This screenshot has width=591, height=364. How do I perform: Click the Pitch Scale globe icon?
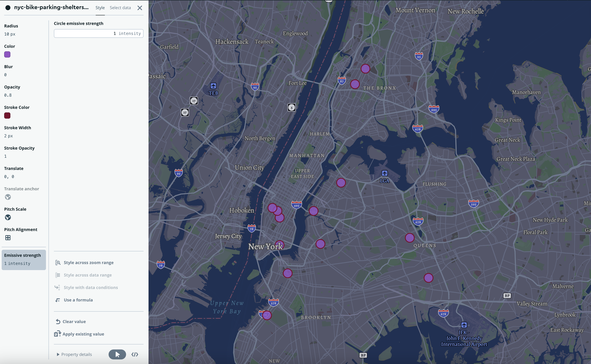(x=8, y=217)
